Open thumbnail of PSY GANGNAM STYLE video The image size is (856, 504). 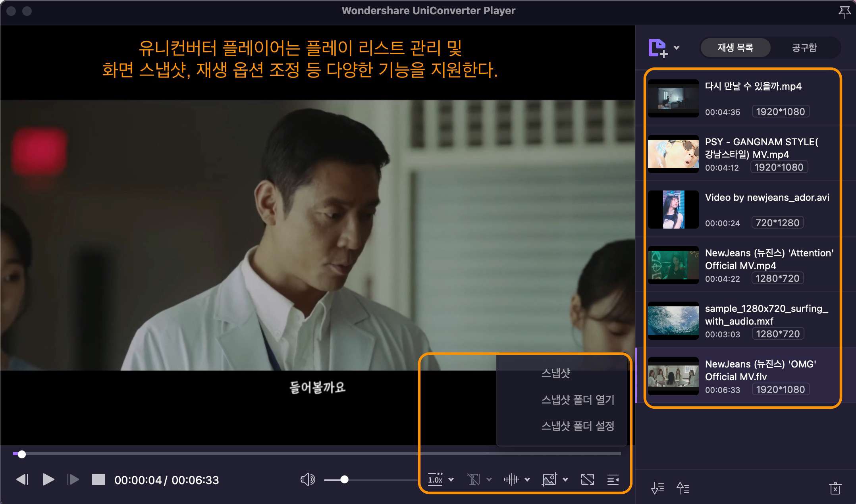tap(673, 154)
